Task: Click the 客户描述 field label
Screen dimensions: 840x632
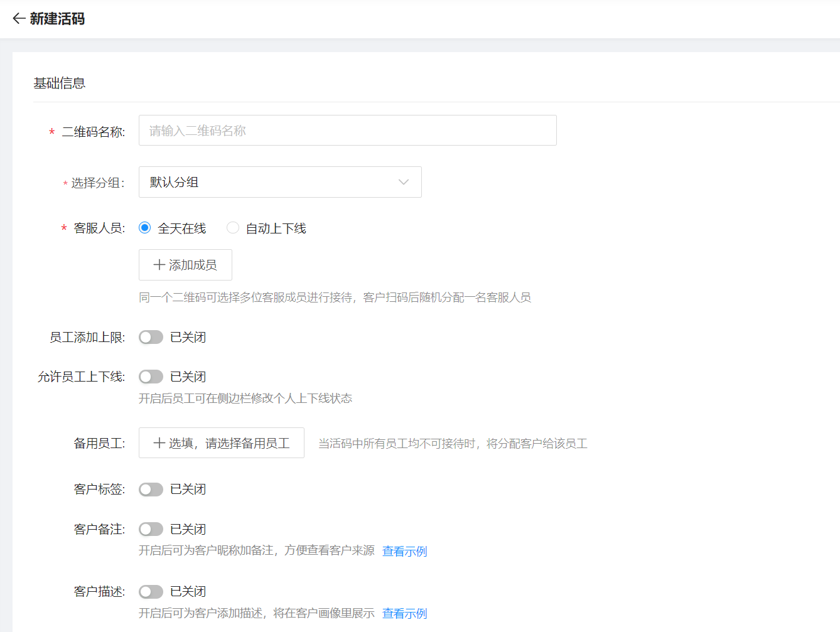Action: [x=99, y=591]
